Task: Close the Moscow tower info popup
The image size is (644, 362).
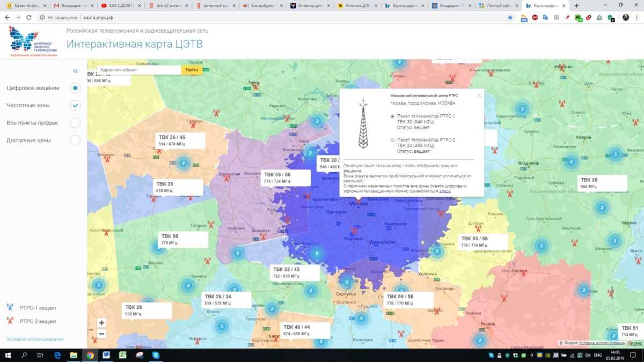Action: point(479,95)
